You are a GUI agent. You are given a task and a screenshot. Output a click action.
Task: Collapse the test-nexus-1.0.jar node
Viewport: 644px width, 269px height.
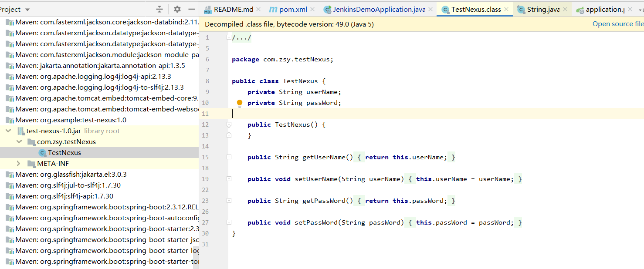tap(8, 131)
